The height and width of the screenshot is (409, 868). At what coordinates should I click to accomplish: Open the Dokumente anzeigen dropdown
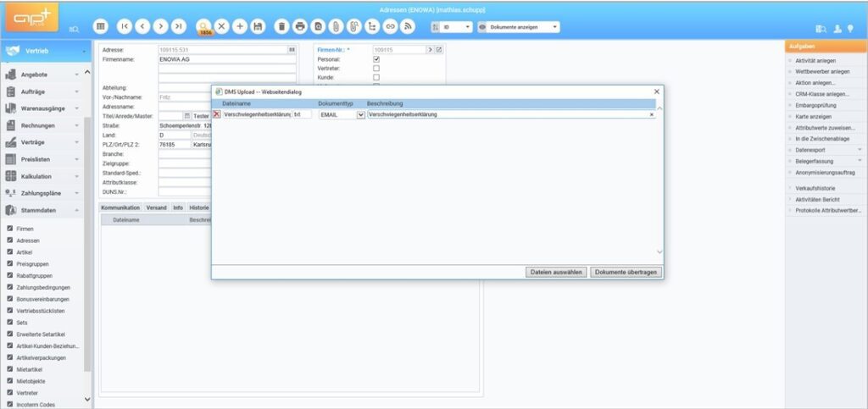(519, 27)
